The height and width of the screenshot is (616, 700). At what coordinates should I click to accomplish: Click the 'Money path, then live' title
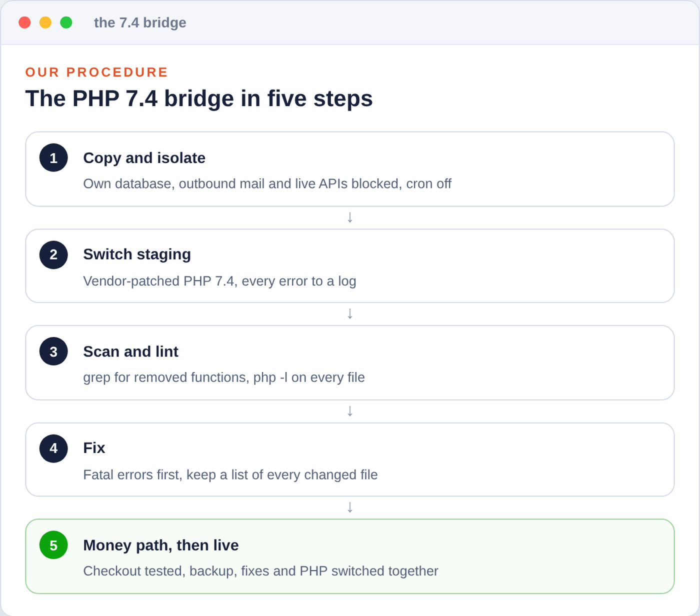point(161,545)
